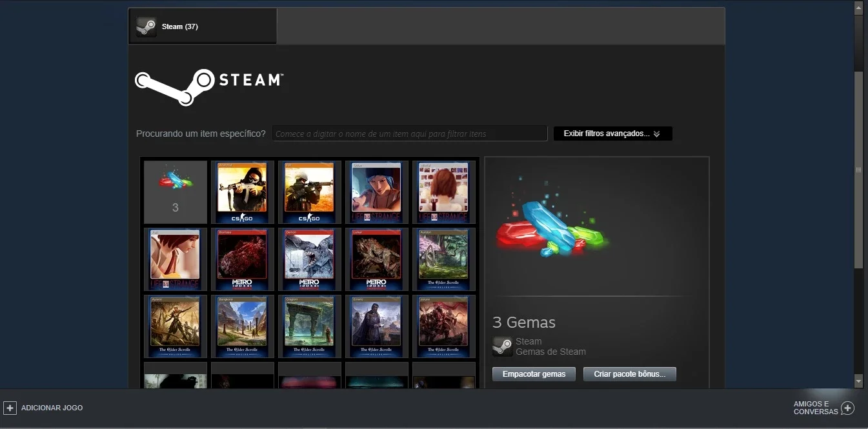Image resolution: width=868 pixels, height=429 pixels.
Task: Click the large Steam logo
Action: coord(208,86)
